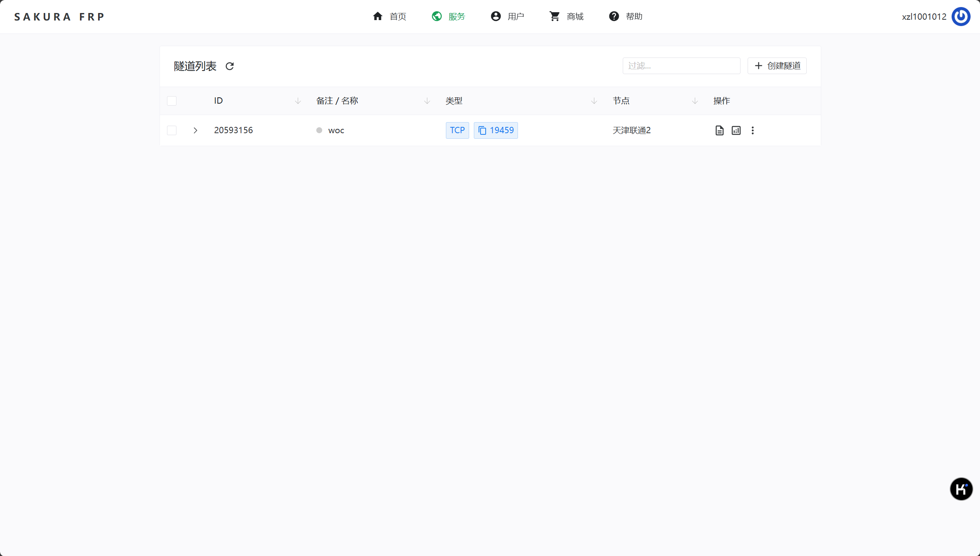This screenshot has height=556, width=980.
Task: Refresh the tunnel list
Action: pyautogui.click(x=230, y=66)
